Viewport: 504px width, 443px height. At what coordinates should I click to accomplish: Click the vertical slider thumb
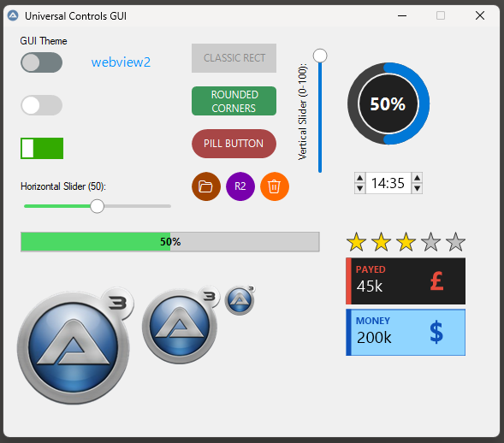(320, 56)
